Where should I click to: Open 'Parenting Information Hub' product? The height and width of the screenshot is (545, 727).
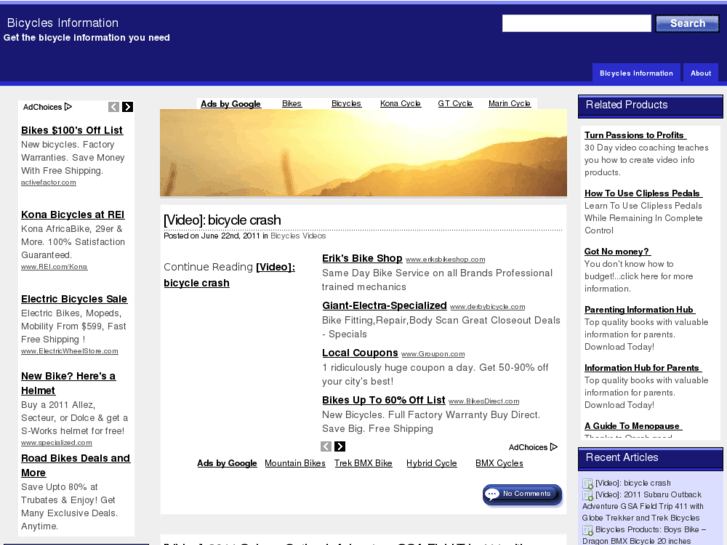tap(639, 309)
